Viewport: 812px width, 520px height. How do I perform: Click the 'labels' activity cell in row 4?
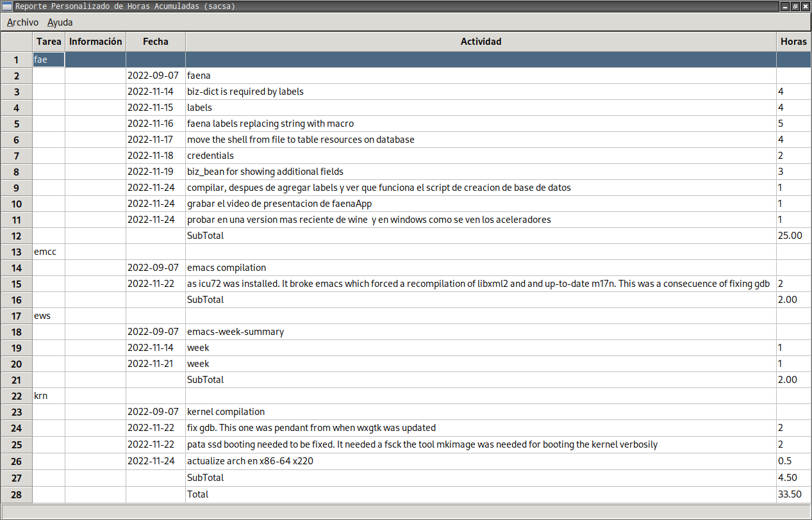tap(481, 108)
